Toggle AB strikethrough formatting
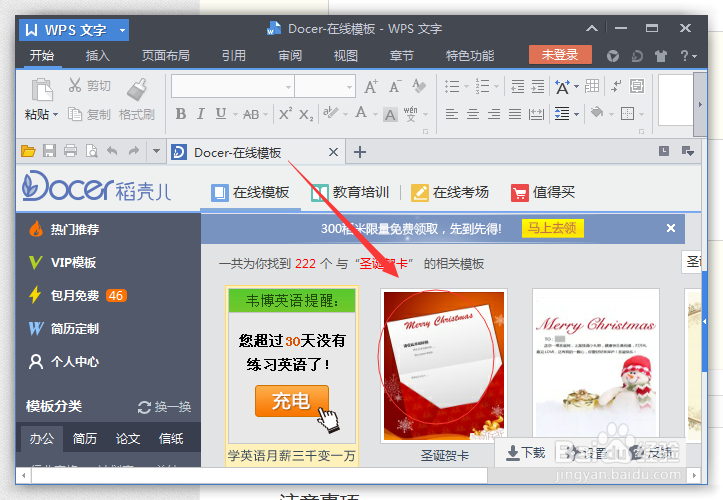This screenshot has height=500, width=723. coord(251,114)
